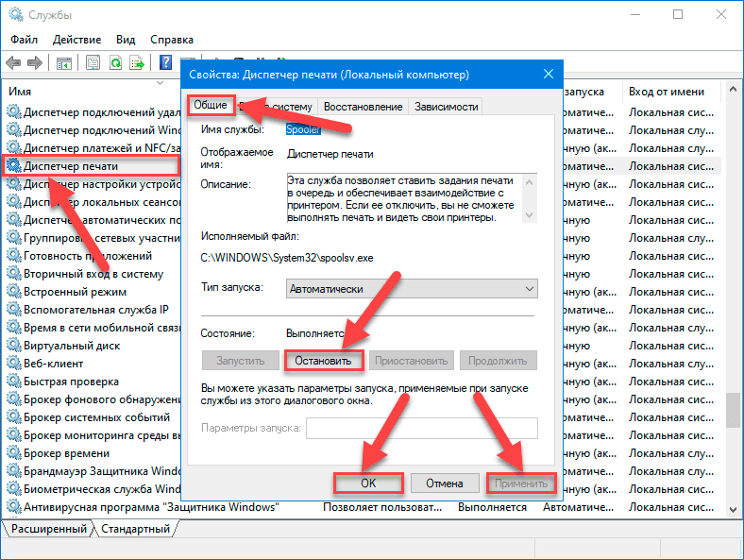Refresh the services list with toolbar icon
744x560 pixels.
click(x=115, y=62)
